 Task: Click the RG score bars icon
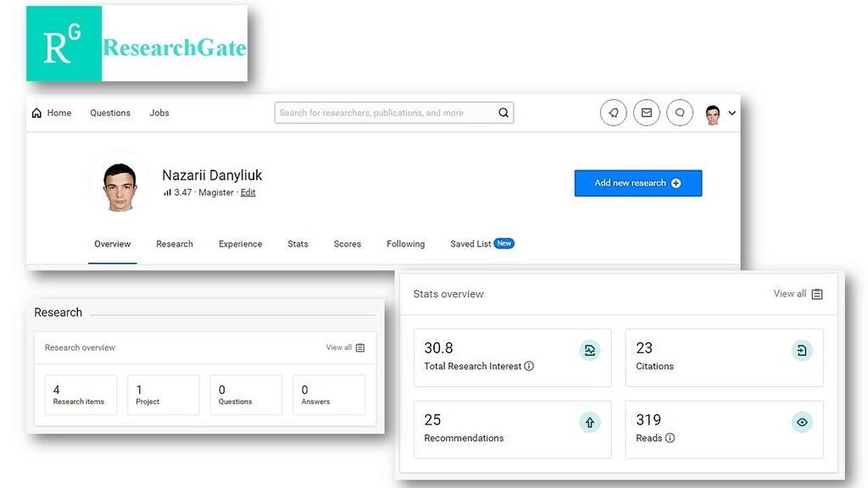167,192
